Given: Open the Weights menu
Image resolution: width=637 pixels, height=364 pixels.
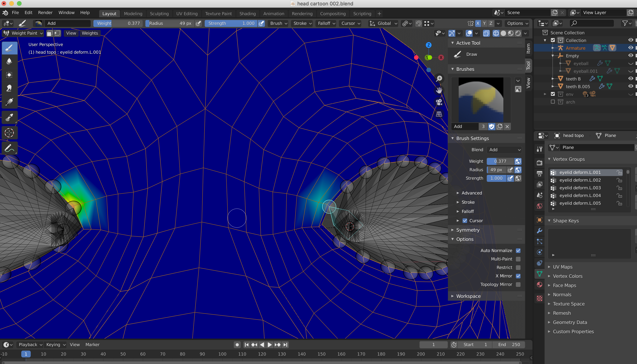Looking at the screenshot, I should (90, 33).
